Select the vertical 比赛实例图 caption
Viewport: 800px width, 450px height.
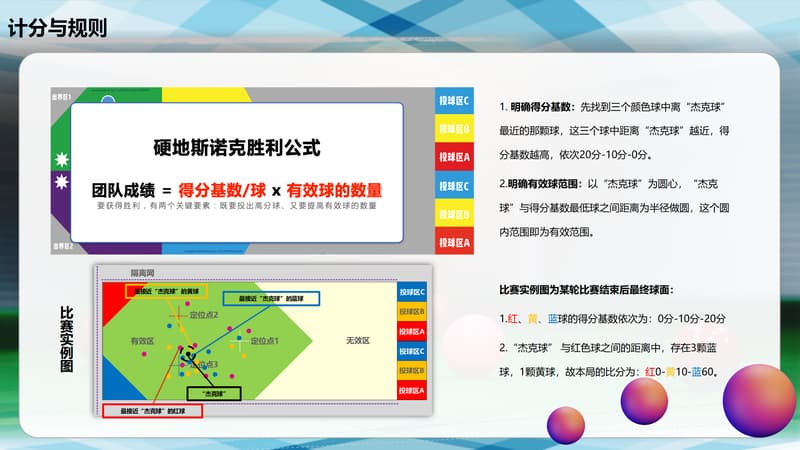(x=67, y=339)
